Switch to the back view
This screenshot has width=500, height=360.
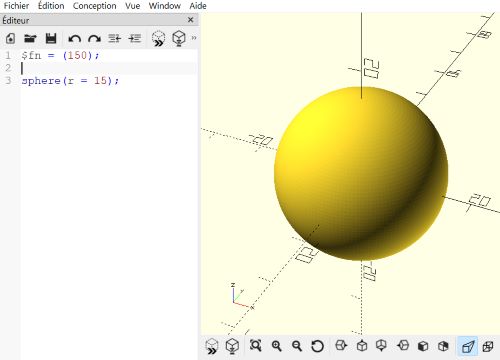[x=443, y=346]
